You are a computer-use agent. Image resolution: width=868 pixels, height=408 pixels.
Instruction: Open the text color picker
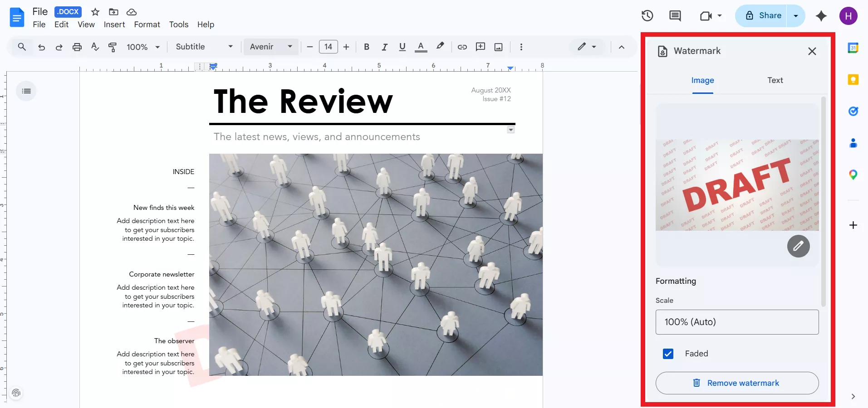pos(421,47)
